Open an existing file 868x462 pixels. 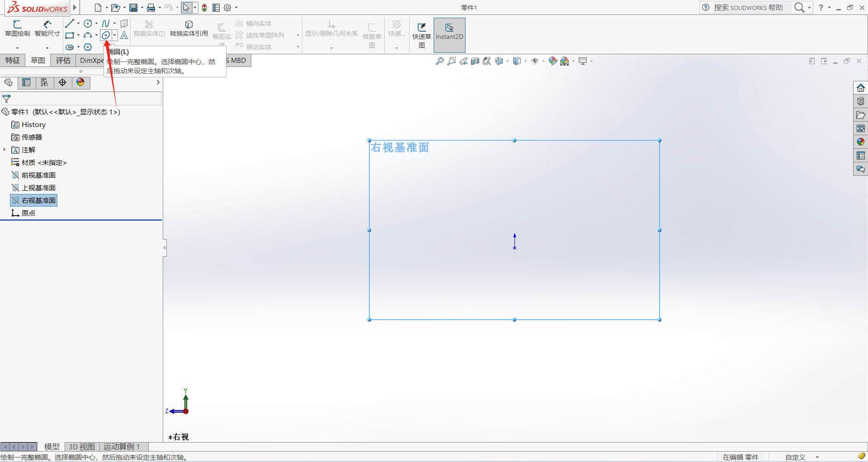click(x=115, y=8)
